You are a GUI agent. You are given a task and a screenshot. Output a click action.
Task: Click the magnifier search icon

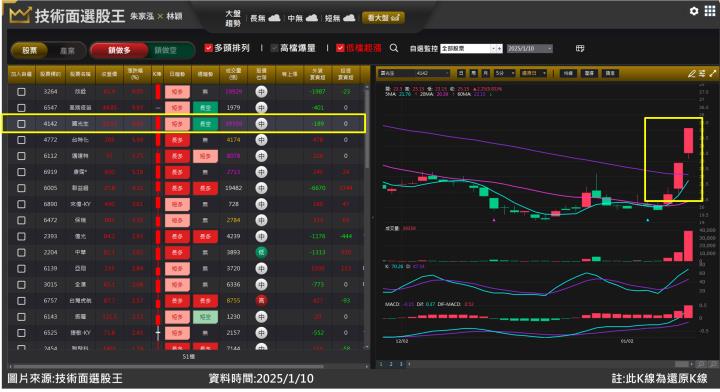(394, 48)
